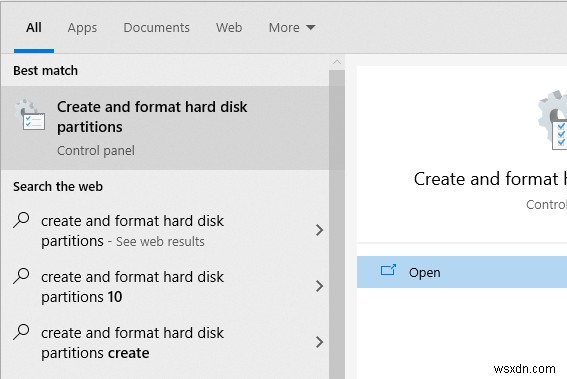Click the 'Search the web' section header
Viewport: 567px width, 379px height.
58,187
